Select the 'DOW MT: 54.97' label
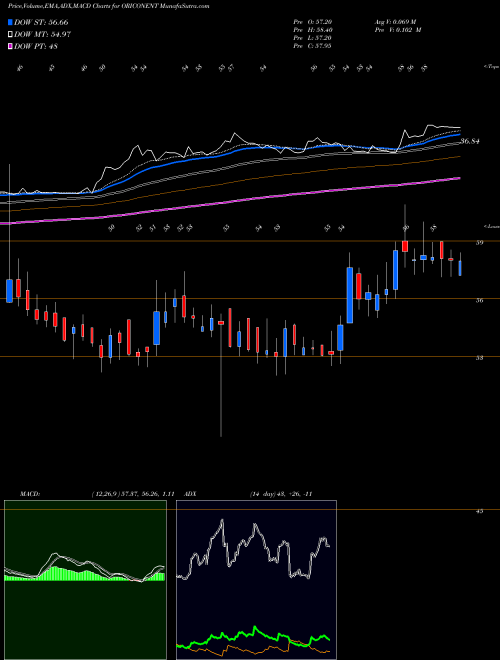The image size is (500, 660). coord(43,34)
